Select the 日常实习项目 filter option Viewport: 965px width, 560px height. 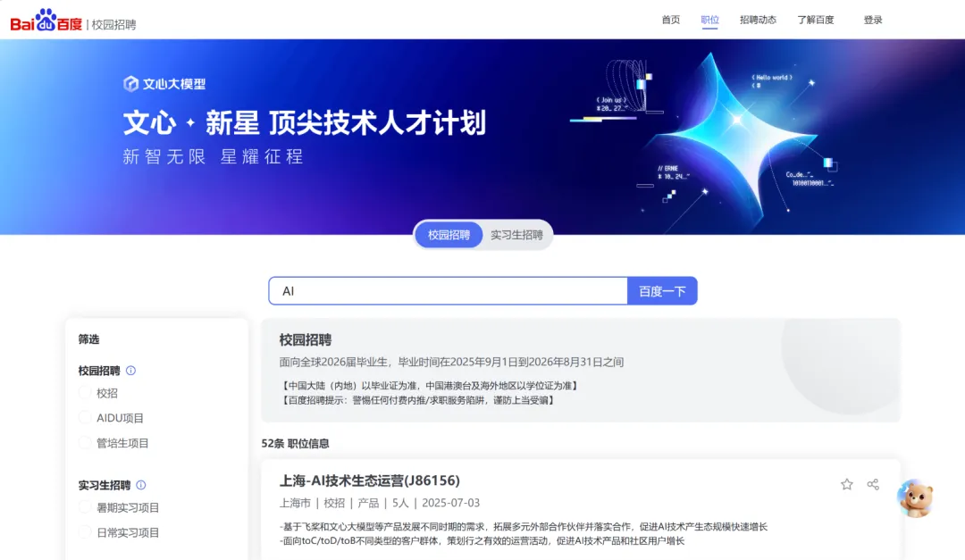click(120, 533)
